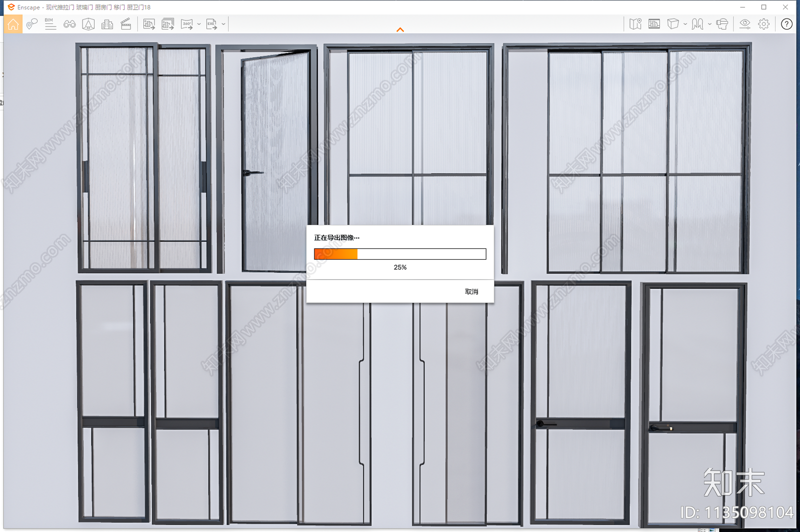The height and width of the screenshot is (532, 800).
Task: Click the batch rendering export icon
Action: tap(168, 24)
